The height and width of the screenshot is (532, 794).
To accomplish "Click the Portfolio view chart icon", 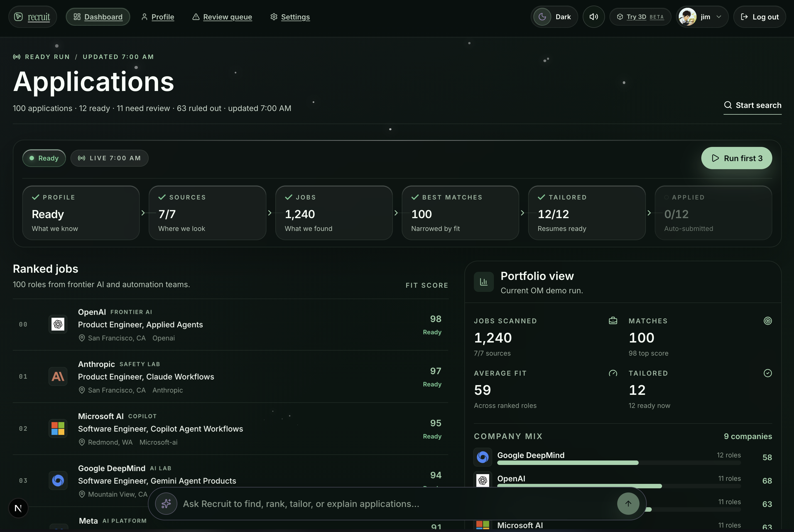I will 483,282.
